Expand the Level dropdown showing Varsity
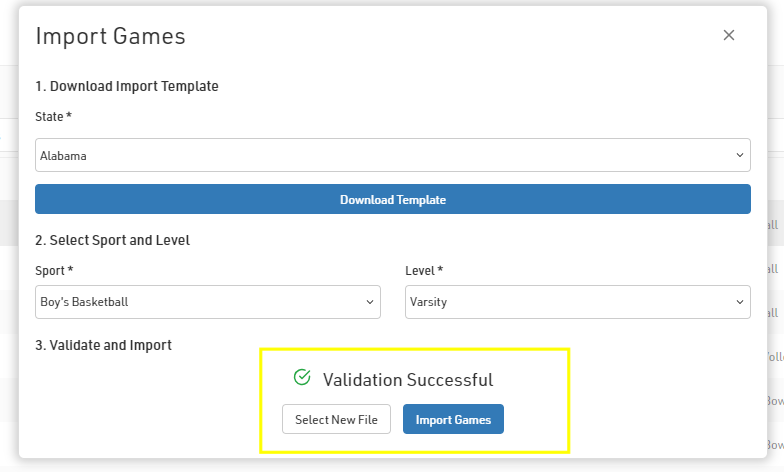 tap(577, 302)
